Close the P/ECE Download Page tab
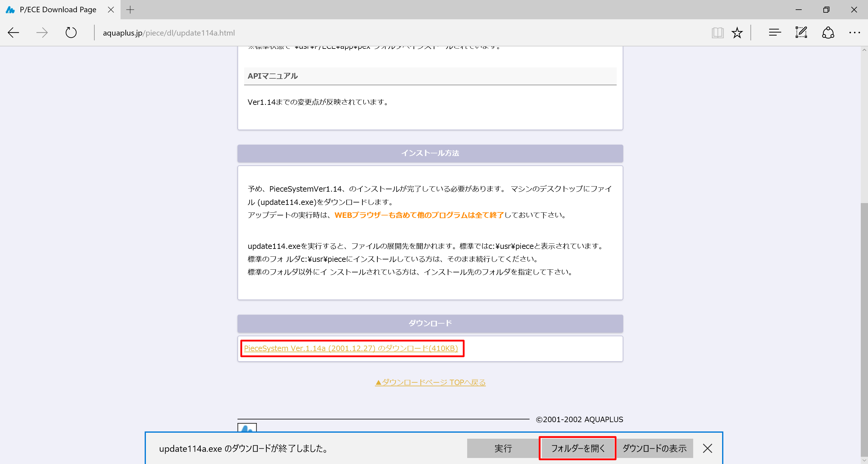This screenshot has height=464, width=868. (x=111, y=10)
